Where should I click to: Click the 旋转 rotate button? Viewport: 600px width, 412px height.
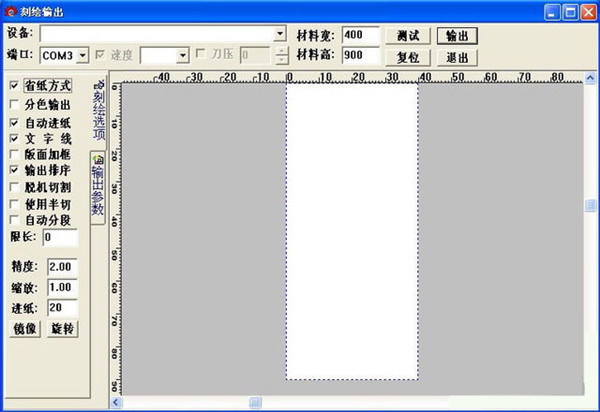(x=63, y=329)
